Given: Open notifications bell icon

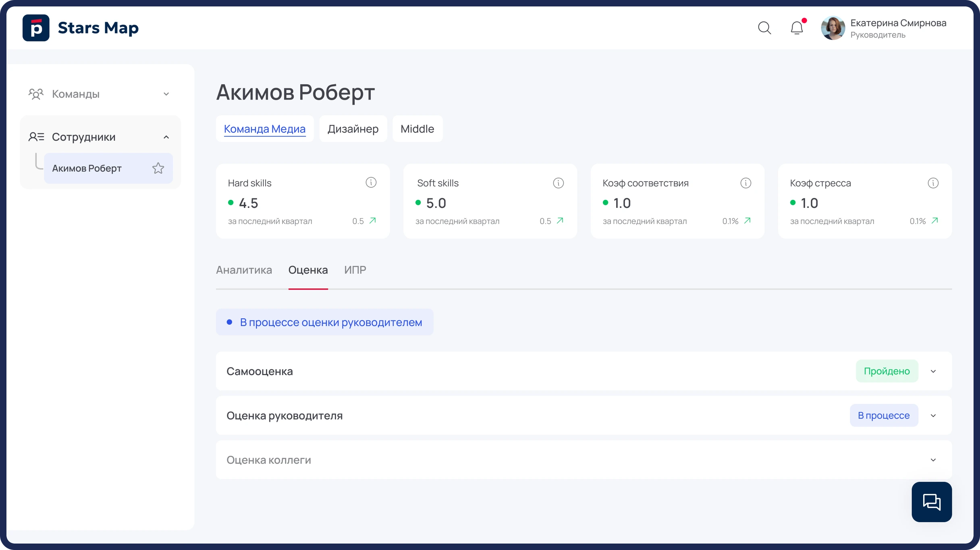Looking at the screenshot, I should (x=797, y=27).
